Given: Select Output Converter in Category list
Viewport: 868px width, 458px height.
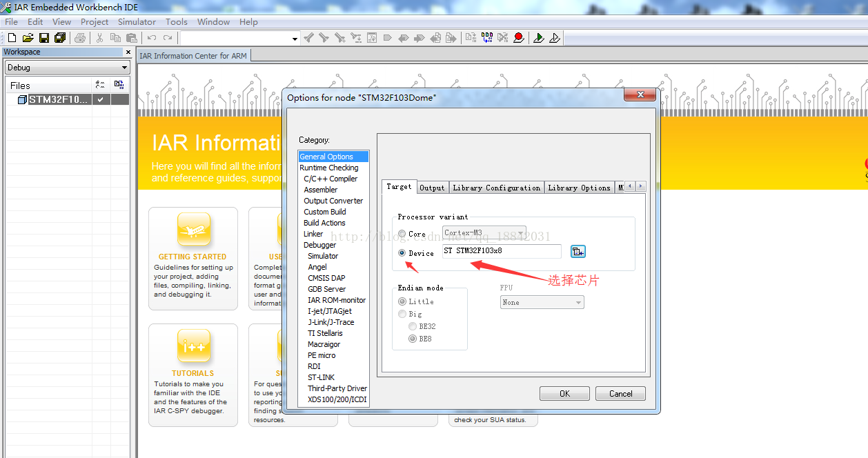Looking at the screenshot, I should point(333,201).
